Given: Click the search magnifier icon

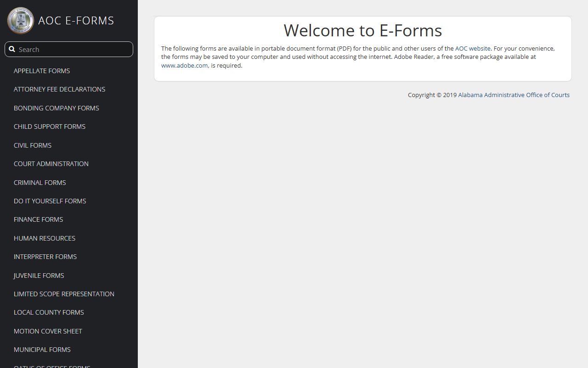Looking at the screenshot, I should [x=12, y=49].
